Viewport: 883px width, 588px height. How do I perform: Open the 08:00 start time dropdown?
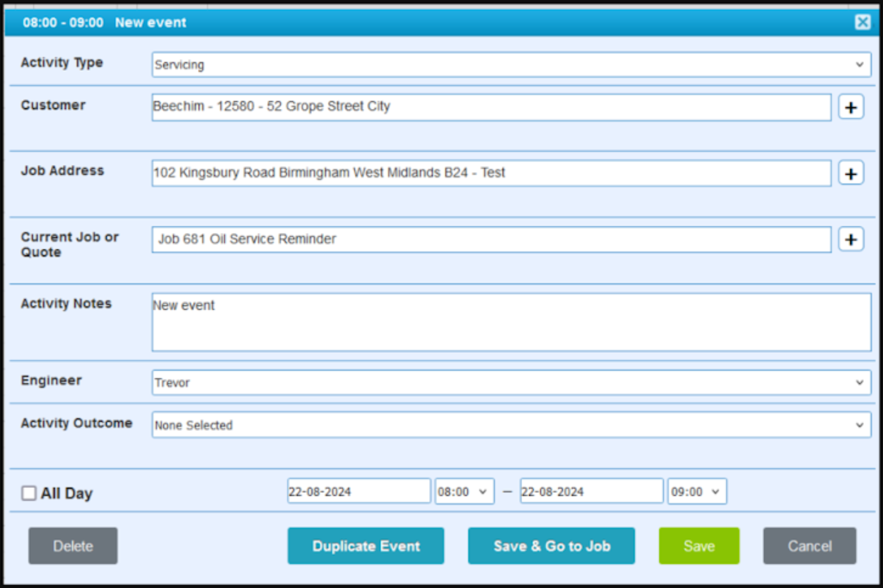[464, 491]
